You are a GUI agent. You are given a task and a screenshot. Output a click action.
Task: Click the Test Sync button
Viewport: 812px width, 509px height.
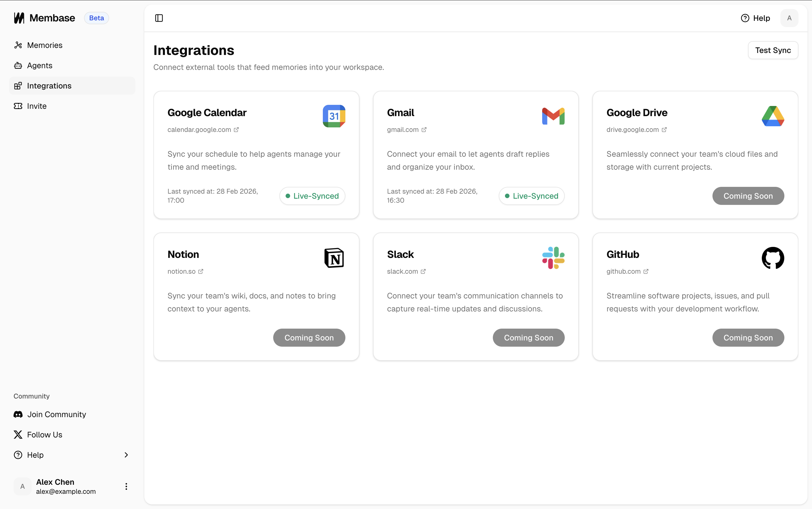[x=773, y=50]
